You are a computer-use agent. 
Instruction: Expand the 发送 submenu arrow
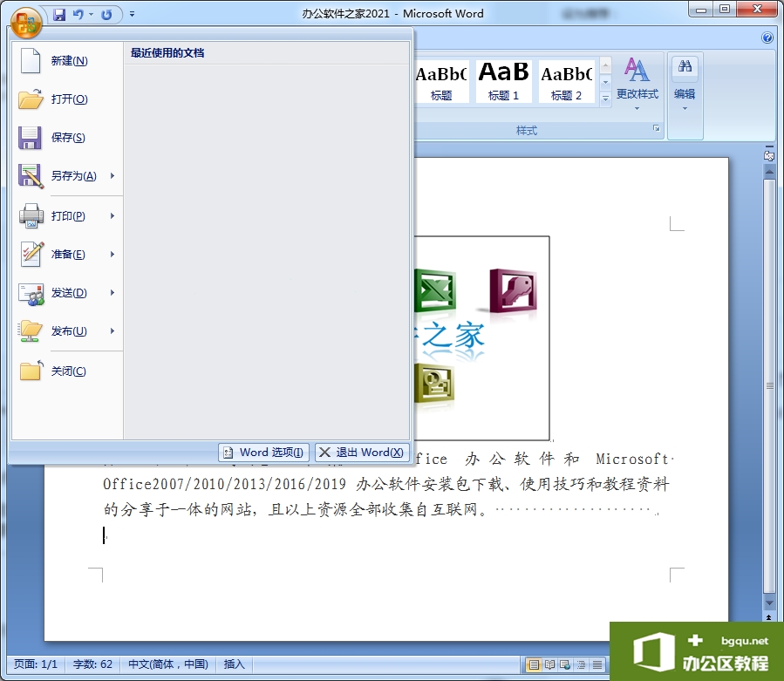pos(112,292)
